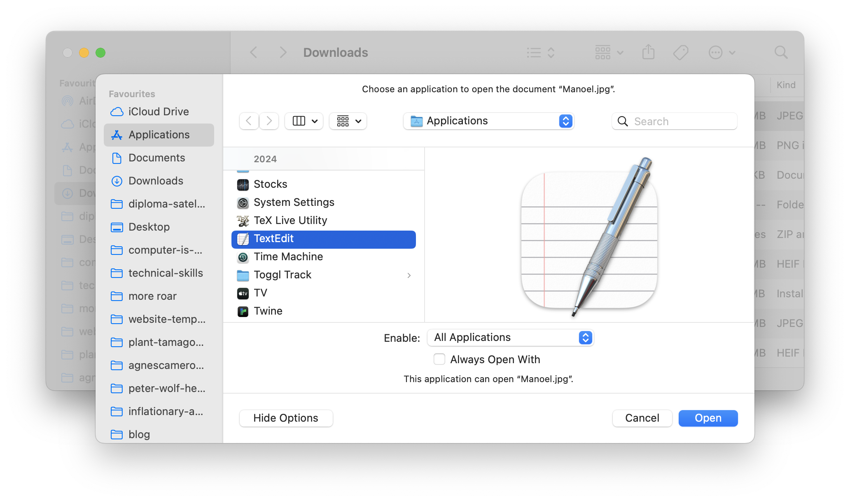Open the inflationary-a... folder in sidebar
Viewport: 850px width, 504px height.
(x=159, y=411)
